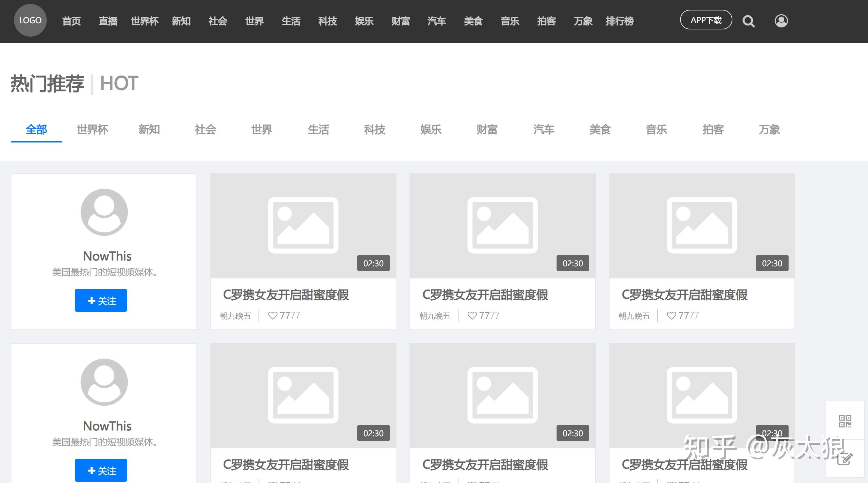
Task: Click the first NowThis avatar
Action: (104, 212)
